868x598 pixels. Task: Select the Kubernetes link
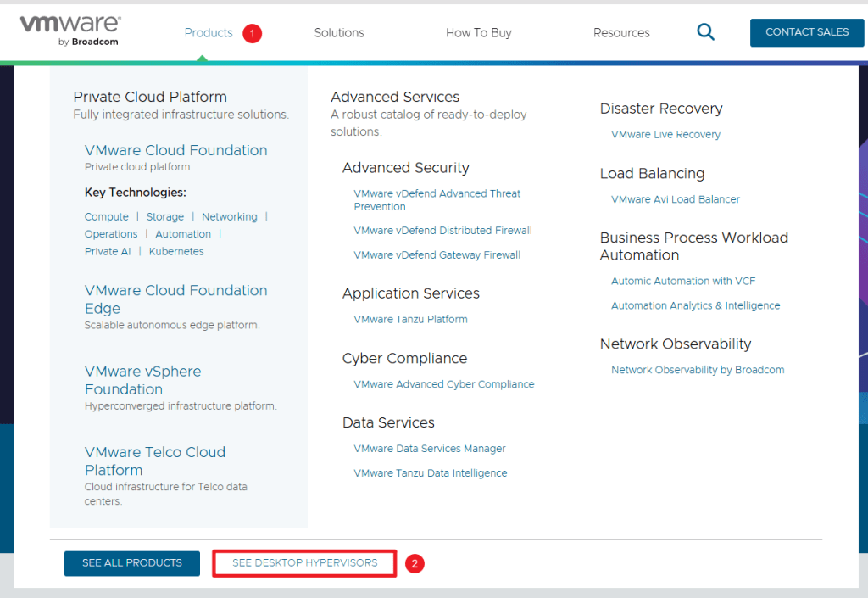176,251
